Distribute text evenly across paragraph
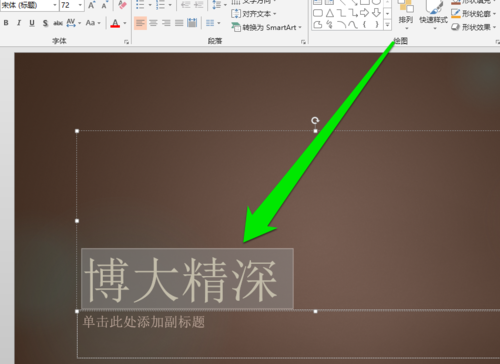 (x=192, y=23)
